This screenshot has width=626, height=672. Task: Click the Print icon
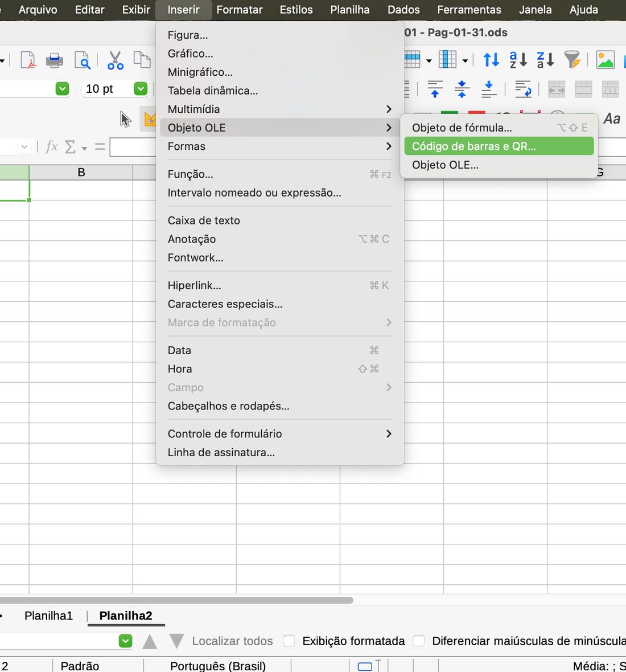click(x=55, y=60)
